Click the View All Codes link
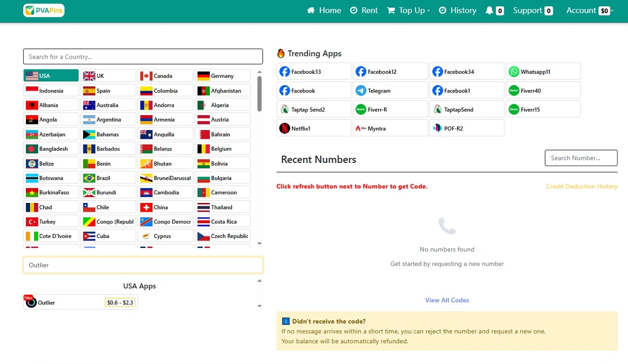This screenshot has height=364, width=628. coord(447,300)
